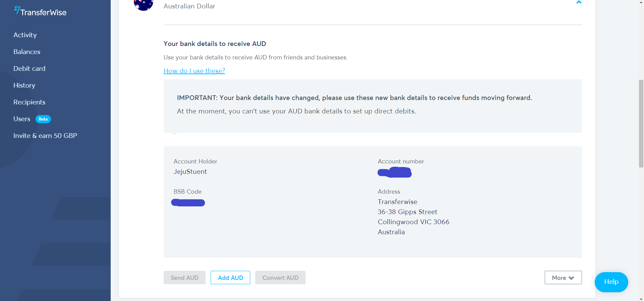
Task: Select the account holder name JejuStuent
Action: pos(190,171)
